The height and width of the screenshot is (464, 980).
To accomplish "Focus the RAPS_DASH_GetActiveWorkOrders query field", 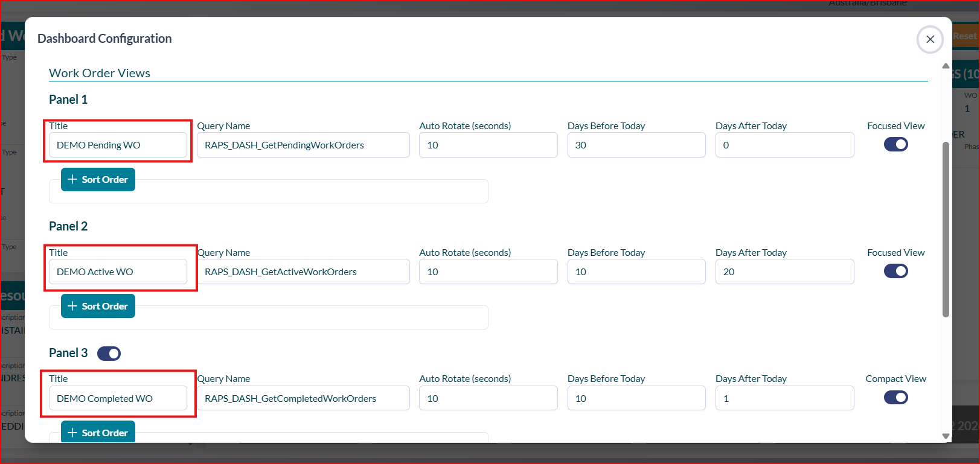I will pyautogui.click(x=303, y=272).
